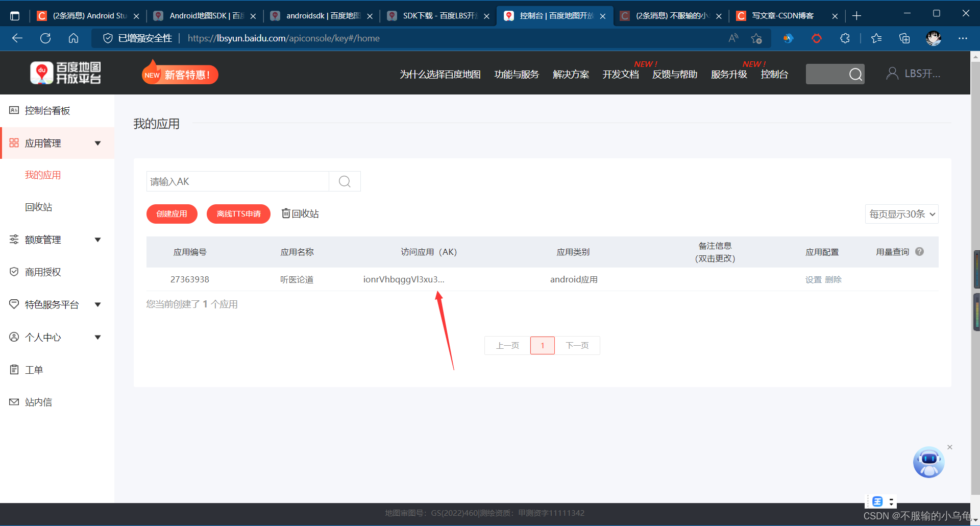980x526 pixels.
Task: Open 解决方案 nav menu
Action: (x=571, y=75)
